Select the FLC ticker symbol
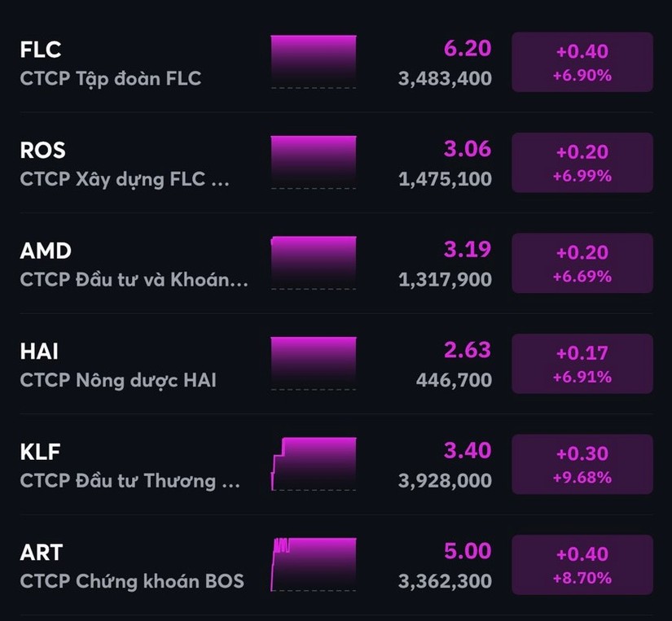Image resolution: width=672 pixels, height=621 pixels. (x=41, y=50)
